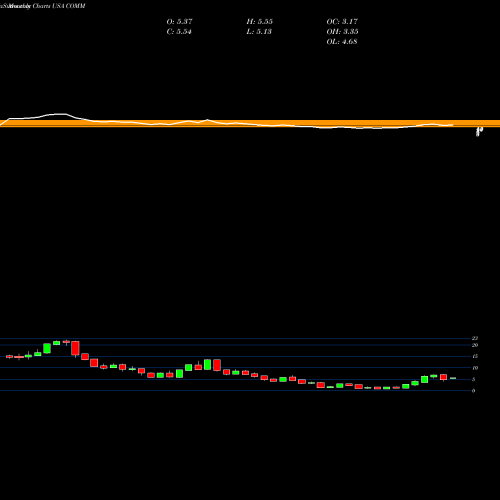Click the "C: 5.54" close price value

[179, 32]
